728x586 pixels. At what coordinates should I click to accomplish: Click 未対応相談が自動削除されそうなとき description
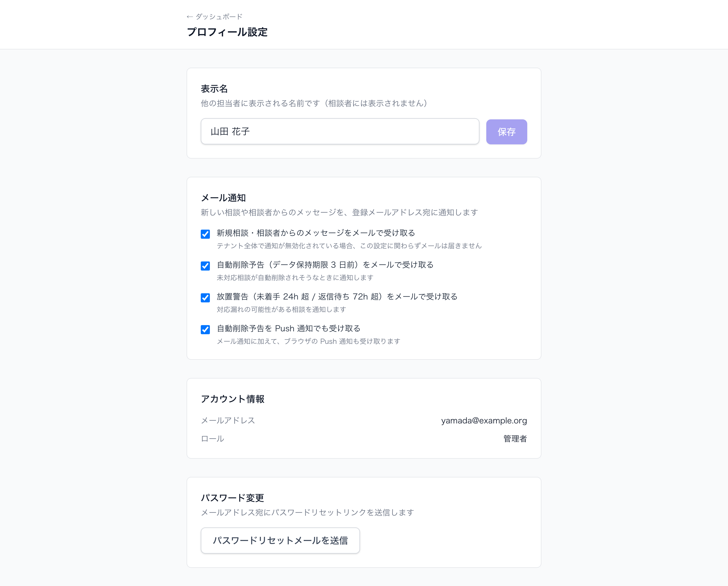point(295,277)
